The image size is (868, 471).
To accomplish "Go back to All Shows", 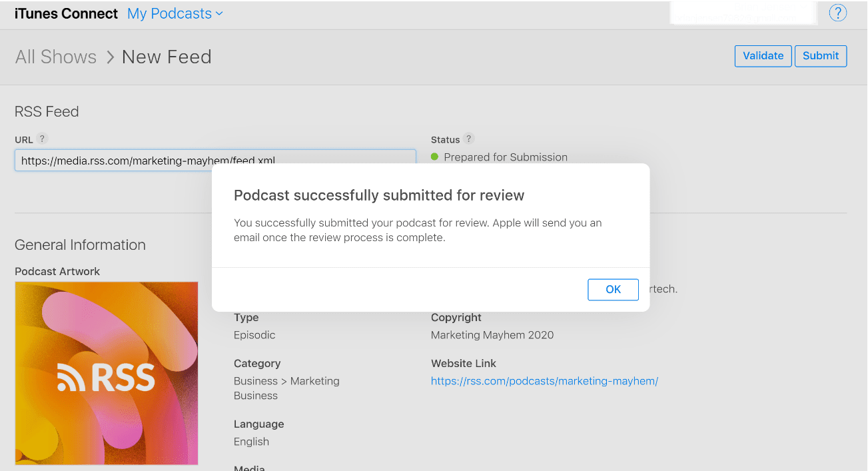I will click(56, 57).
